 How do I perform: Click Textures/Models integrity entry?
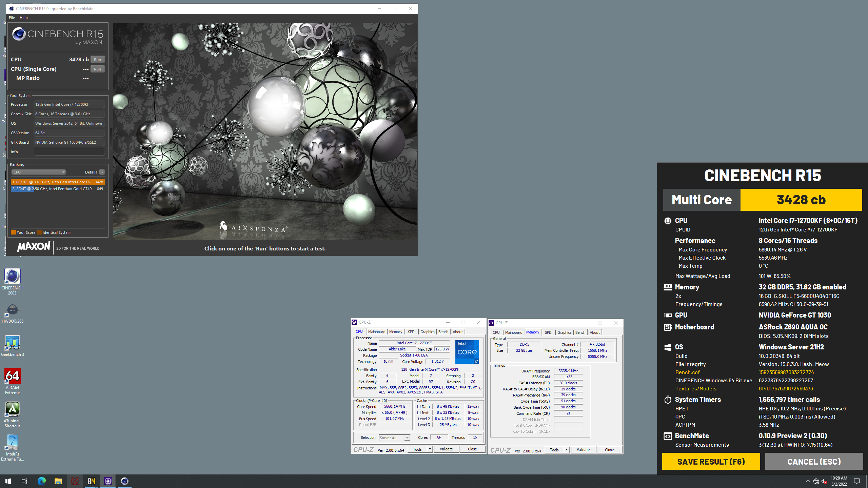coord(696,389)
